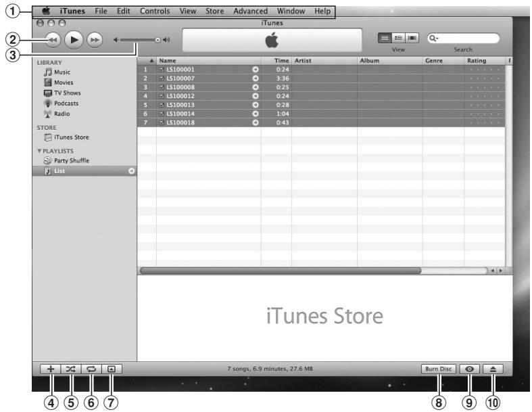Image resolution: width=532 pixels, height=412 pixels.
Task: Click the add playlist plus button
Action: point(51,369)
